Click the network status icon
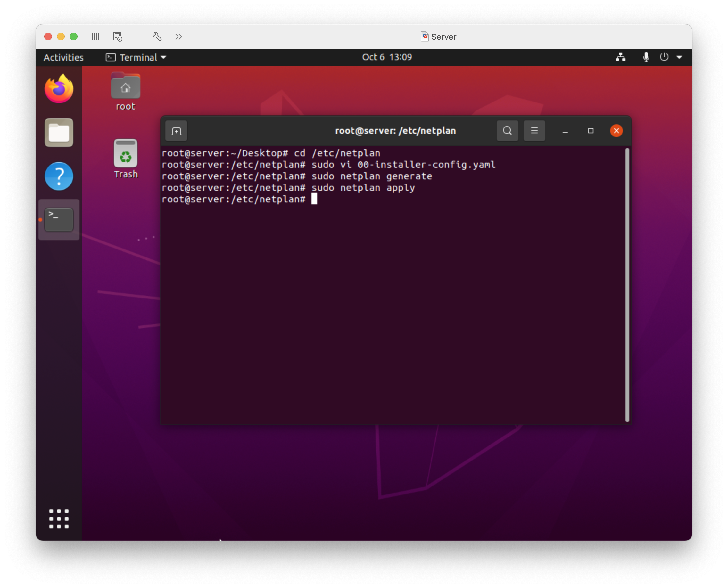Screen dimensions: 728x588 click(x=620, y=57)
